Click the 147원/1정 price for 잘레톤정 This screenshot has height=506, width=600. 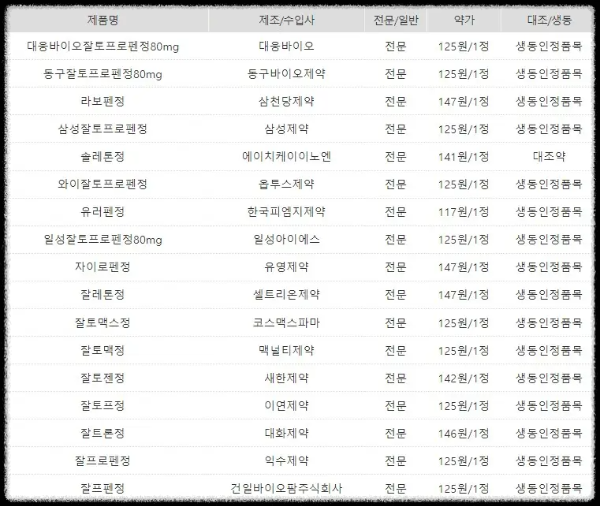(x=464, y=294)
